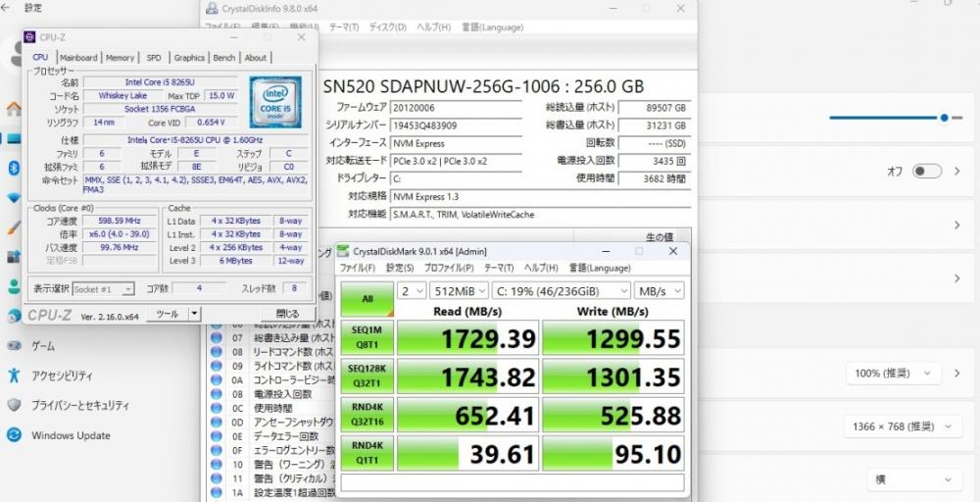
Task: Open CrystalDiskInfo ヘルプ(H) menu
Action: click(434, 27)
